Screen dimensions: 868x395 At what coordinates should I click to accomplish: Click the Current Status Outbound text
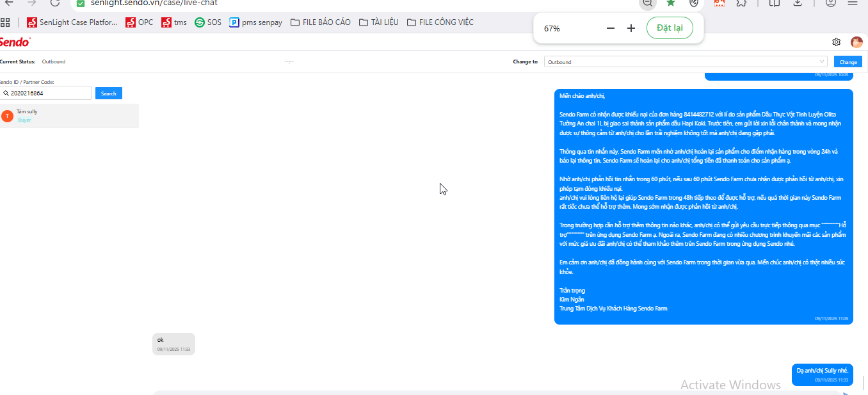(54, 62)
